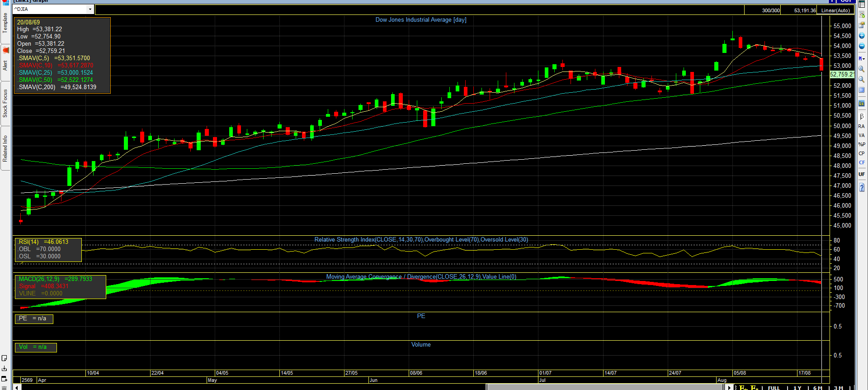Click the 01/07 date marker on timeline
This screenshot has height=390, width=868.
[545, 373]
